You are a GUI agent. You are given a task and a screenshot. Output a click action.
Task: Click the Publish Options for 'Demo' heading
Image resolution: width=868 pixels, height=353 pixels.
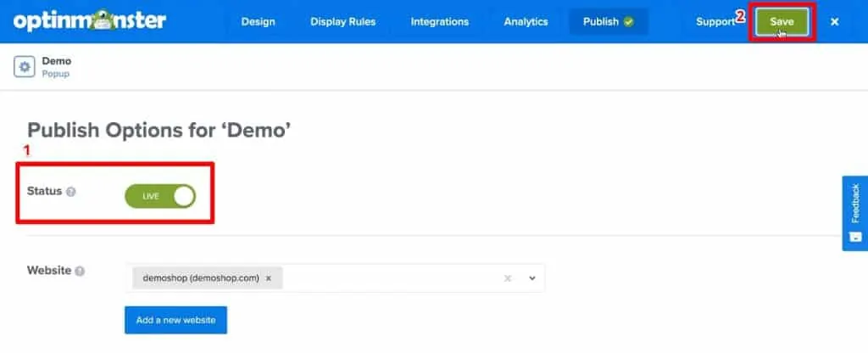[159, 131]
